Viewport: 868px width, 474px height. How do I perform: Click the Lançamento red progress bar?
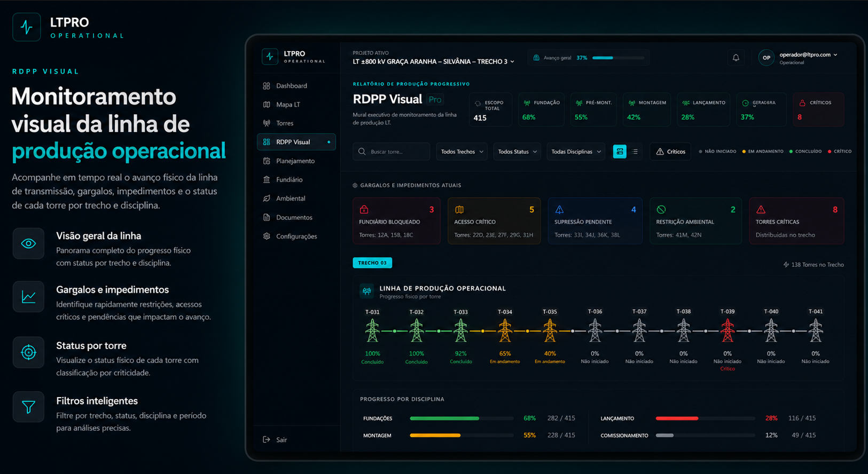pyautogui.click(x=705, y=418)
